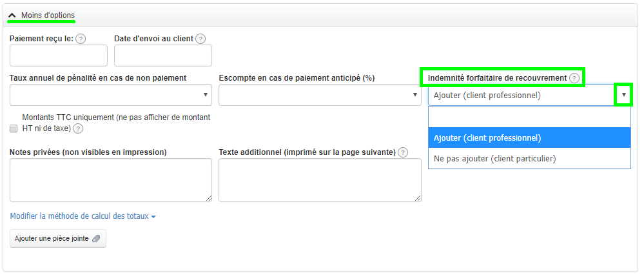
Task: Open the Escompte en cas de paiement anticipé dropdown
Action: [x=320, y=95]
